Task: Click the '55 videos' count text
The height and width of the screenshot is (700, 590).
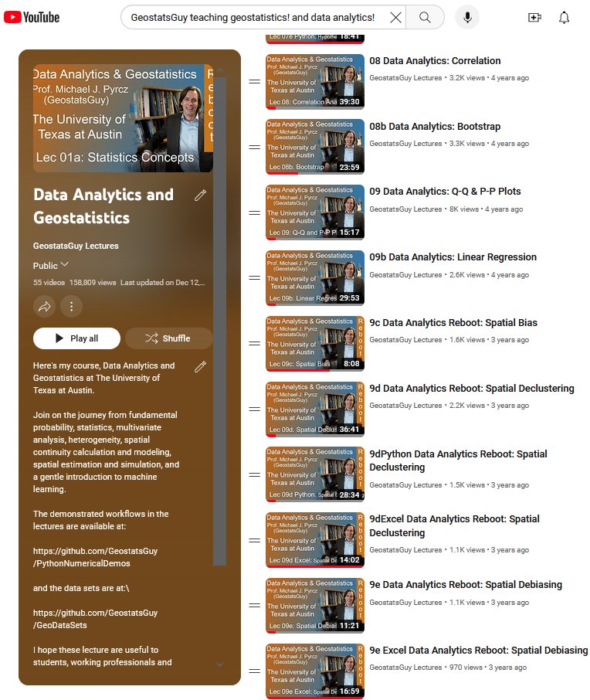Action: [49, 283]
